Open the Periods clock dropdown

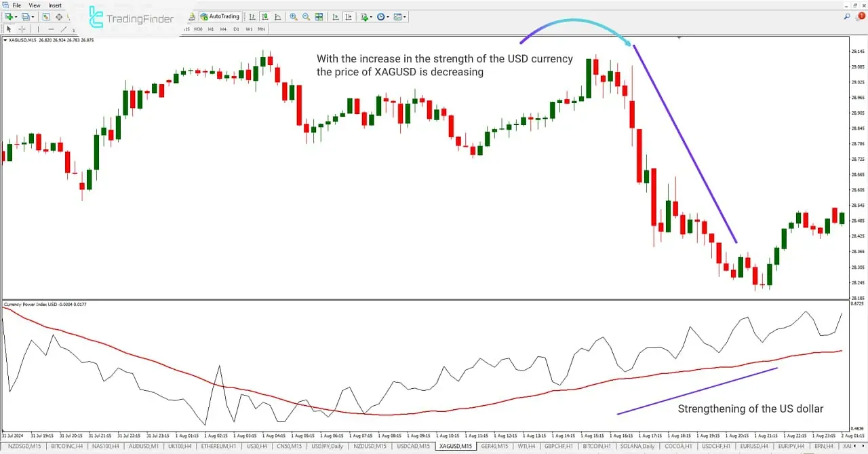[380, 17]
